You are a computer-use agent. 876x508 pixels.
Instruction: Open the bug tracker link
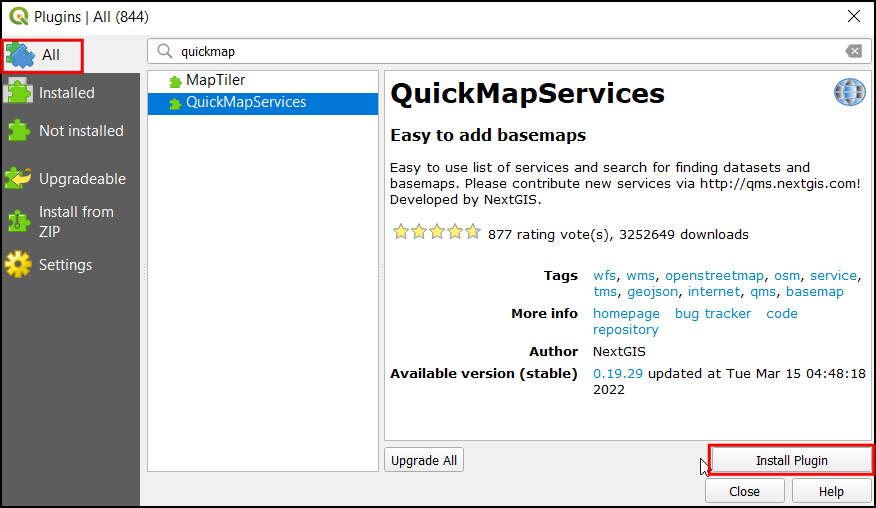point(713,314)
